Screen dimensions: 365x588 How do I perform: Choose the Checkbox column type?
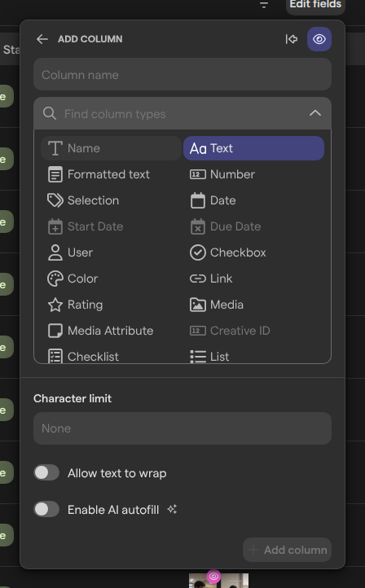point(253,252)
